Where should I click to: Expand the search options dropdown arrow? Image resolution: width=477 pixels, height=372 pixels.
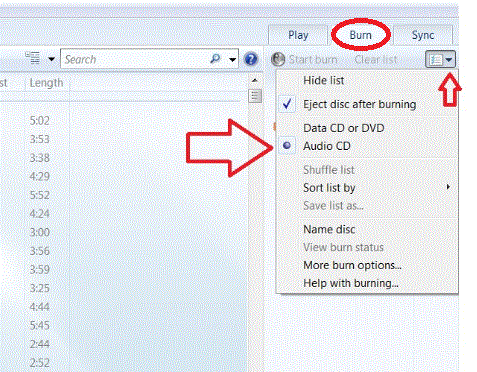232,60
